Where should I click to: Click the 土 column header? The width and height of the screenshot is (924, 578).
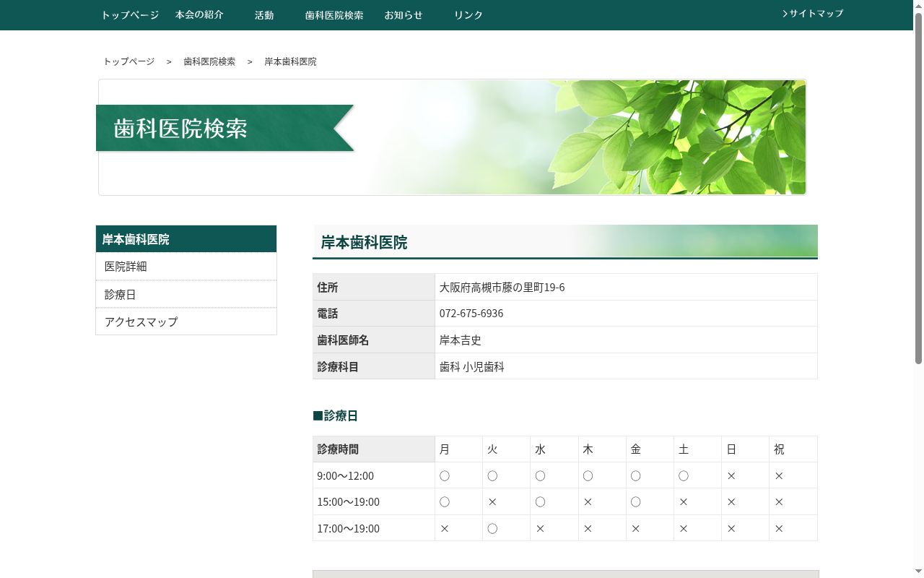698,449
